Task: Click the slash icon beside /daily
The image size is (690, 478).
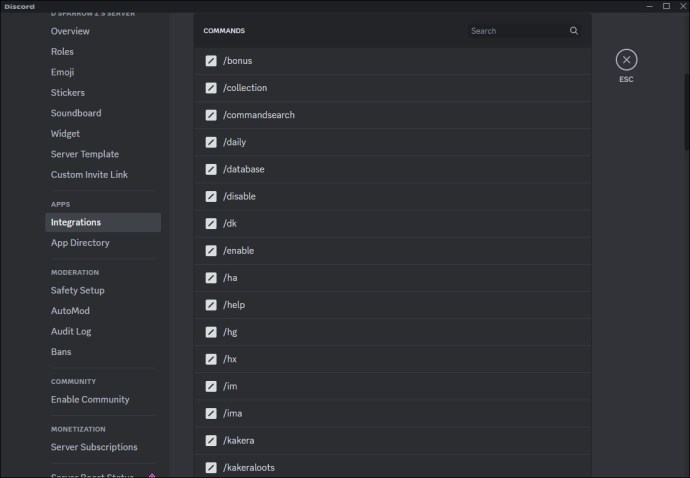Action: pos(211,142)
